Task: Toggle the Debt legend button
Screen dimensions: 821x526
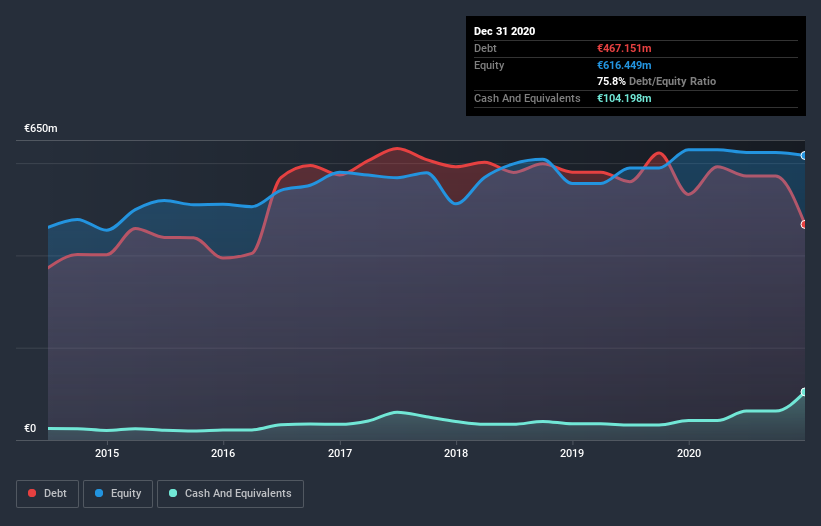Action: [x=48, y=494]
